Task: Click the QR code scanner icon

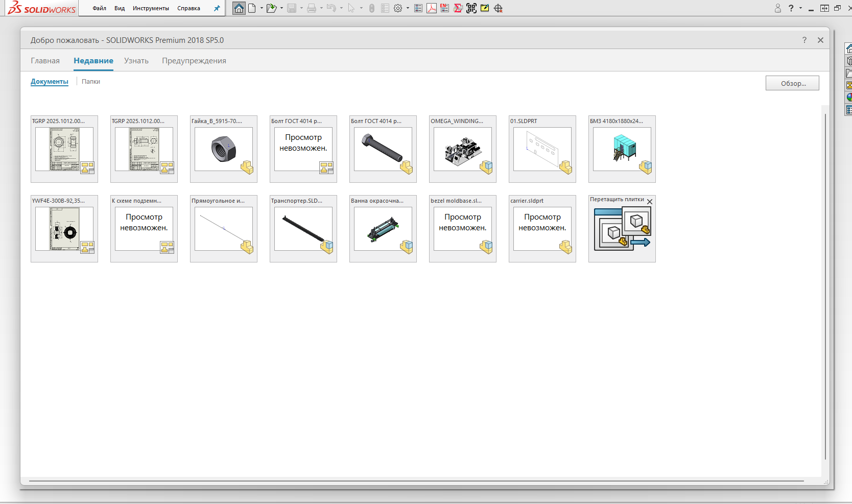Action: pos(471,8)
